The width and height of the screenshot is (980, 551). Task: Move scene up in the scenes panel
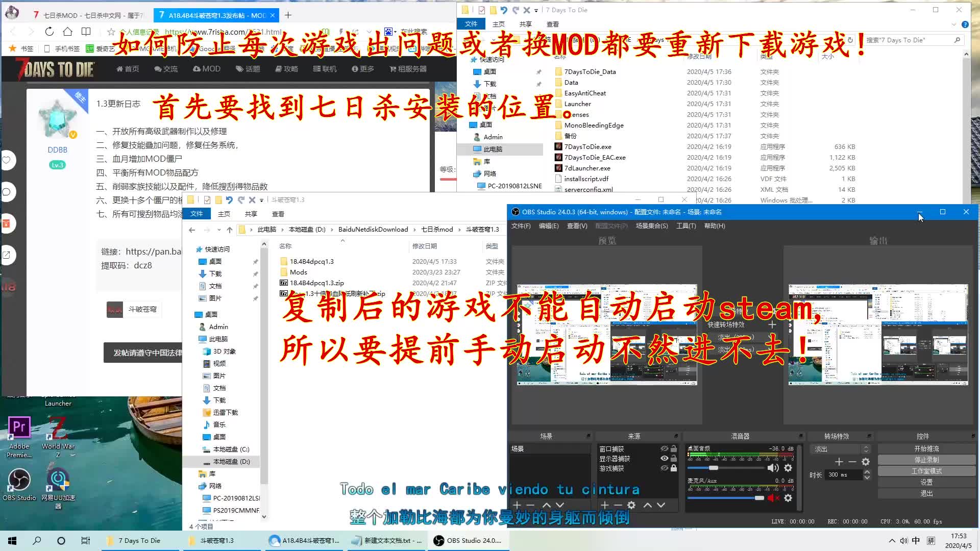tap(547, 505)
